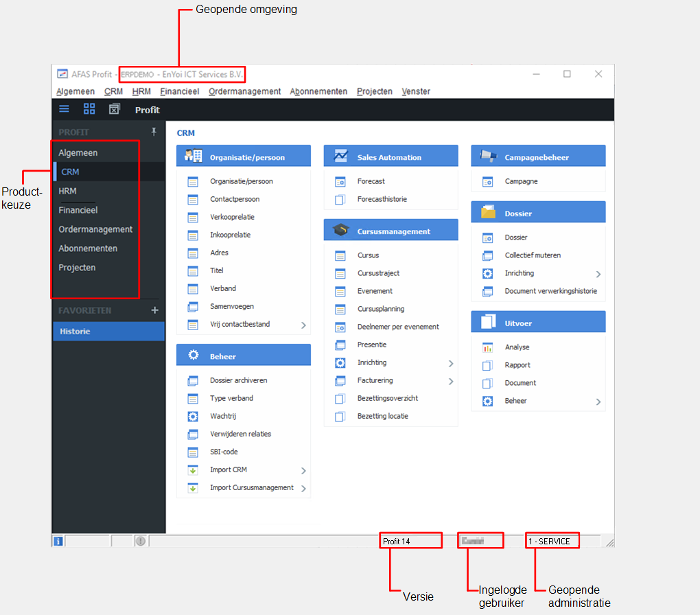The width and height of the screenshot is (700, 615).
Task: Click the Presentie icon
Action: coord(340,345)
